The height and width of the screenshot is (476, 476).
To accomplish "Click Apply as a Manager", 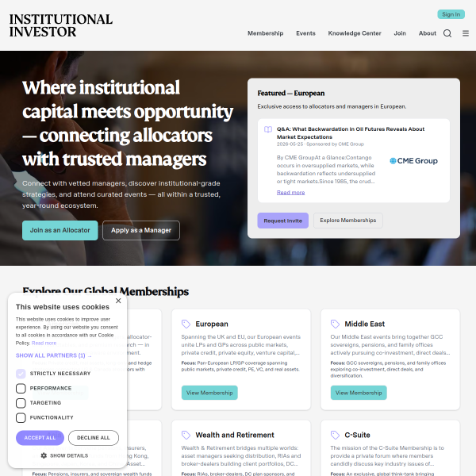I will click(x=141, y=230).
